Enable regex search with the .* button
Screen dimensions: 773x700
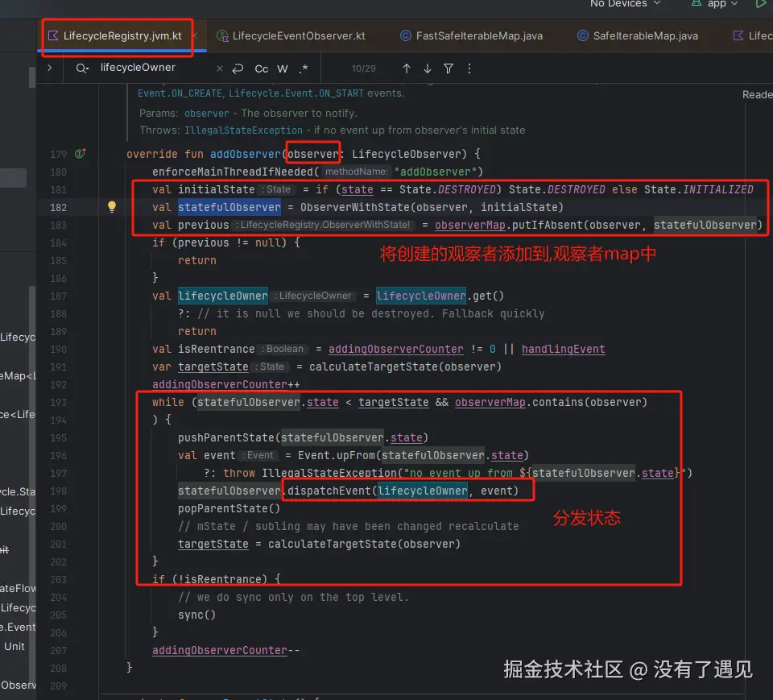(x=302, y=68)
